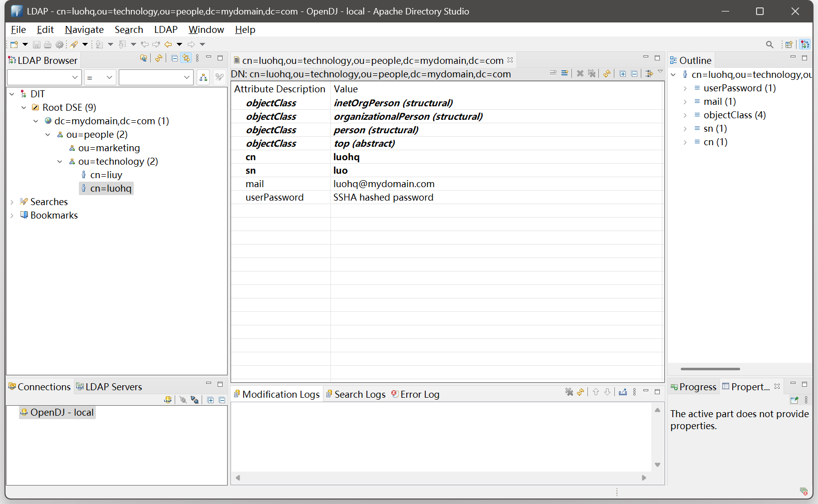Viewport: 818px width, 504px height.
Task: Open the Window menu
Action: 206,29
